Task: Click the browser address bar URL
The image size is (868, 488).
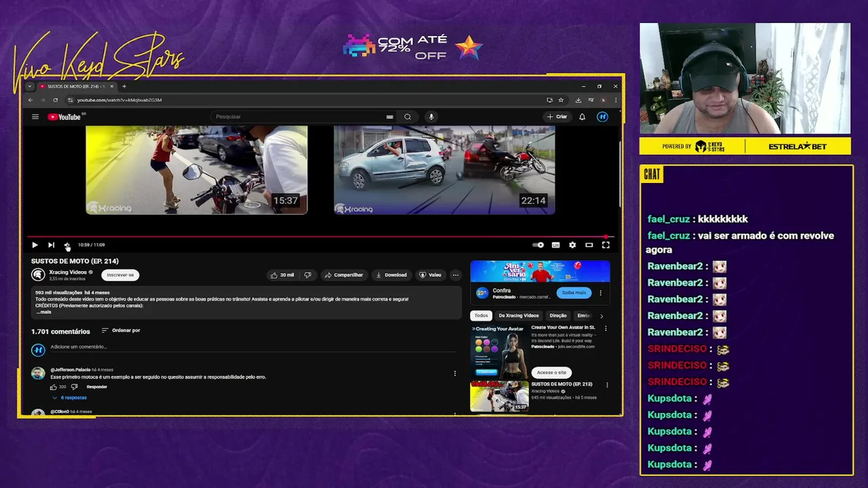Action: (x=119, y=100)
